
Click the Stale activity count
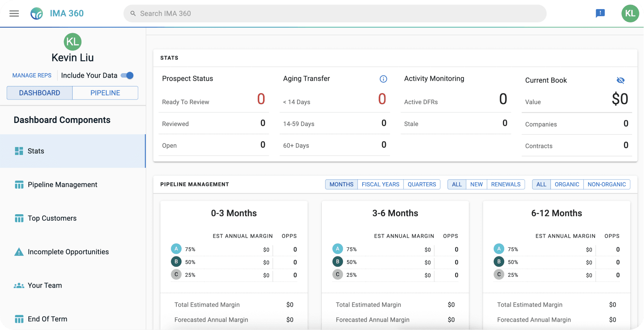click(505, 123)
